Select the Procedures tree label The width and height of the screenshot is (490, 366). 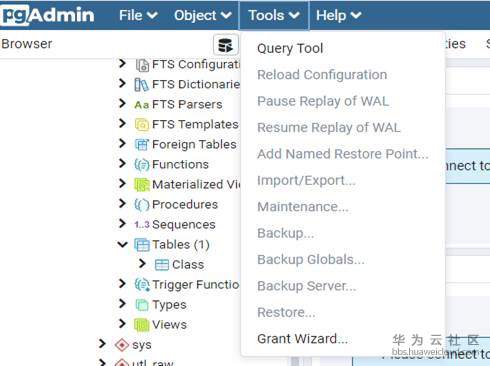pos(185,204)
